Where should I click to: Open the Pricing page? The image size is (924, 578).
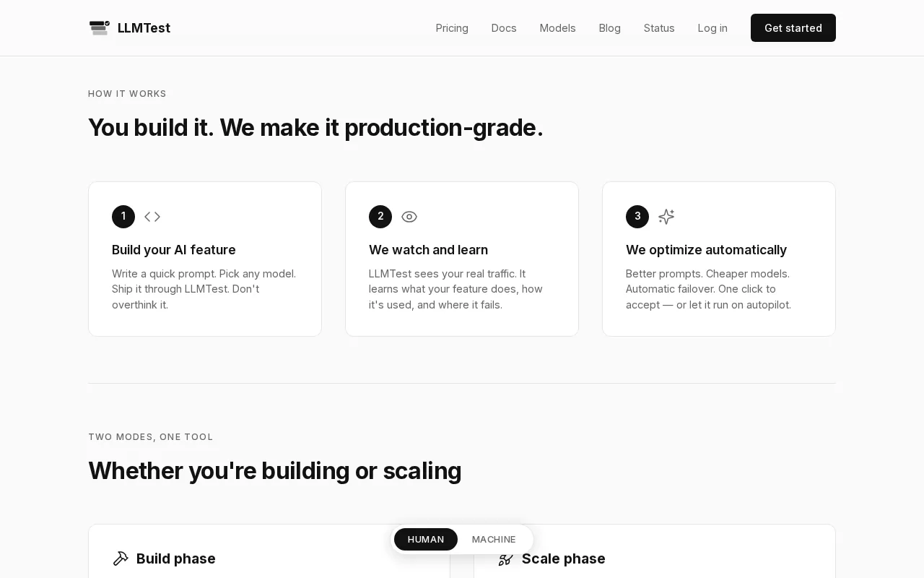[x=452, y=28]
